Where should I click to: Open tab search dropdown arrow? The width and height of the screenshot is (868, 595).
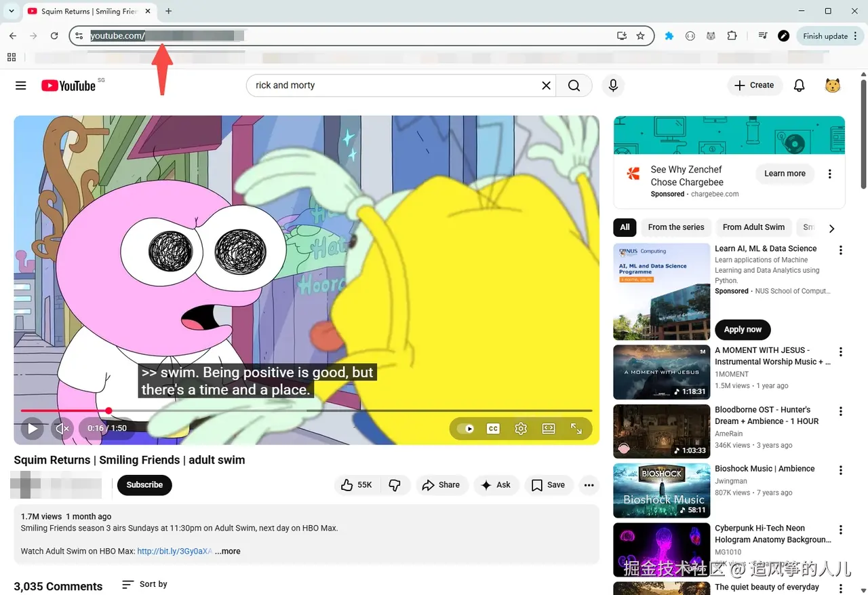(12, 11)
